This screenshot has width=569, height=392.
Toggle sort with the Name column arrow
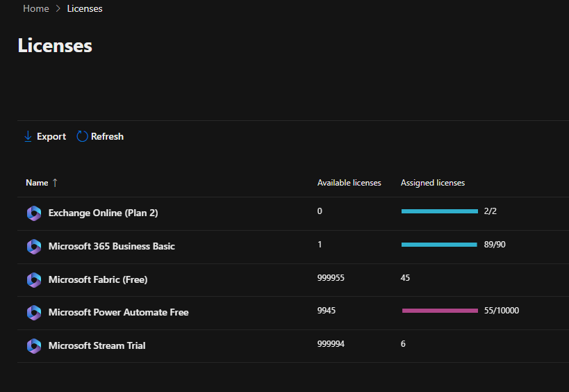coord(56,183)
